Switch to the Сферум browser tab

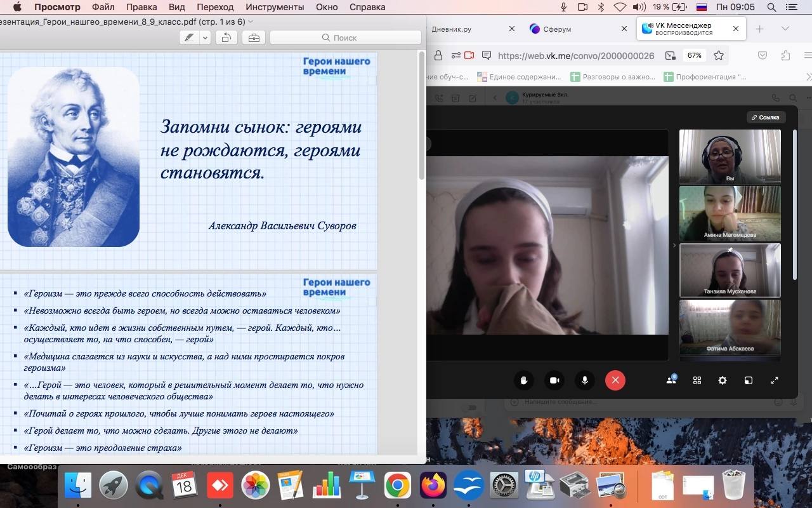557,29
